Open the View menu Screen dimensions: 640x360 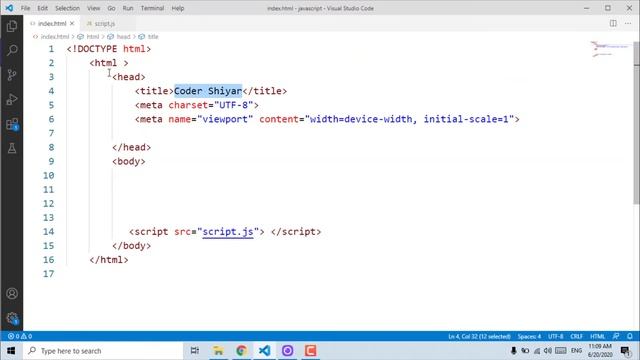click(x=93, y=8)
